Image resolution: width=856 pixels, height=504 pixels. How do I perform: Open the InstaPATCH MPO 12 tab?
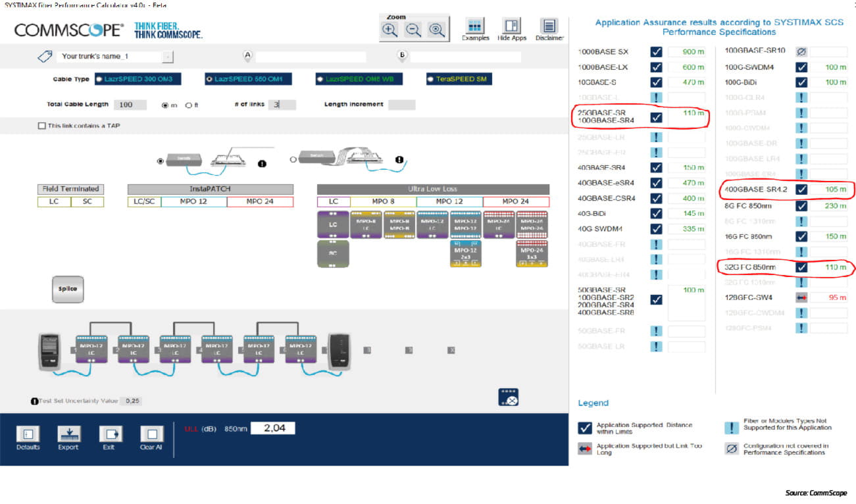[x=193, y=201]
